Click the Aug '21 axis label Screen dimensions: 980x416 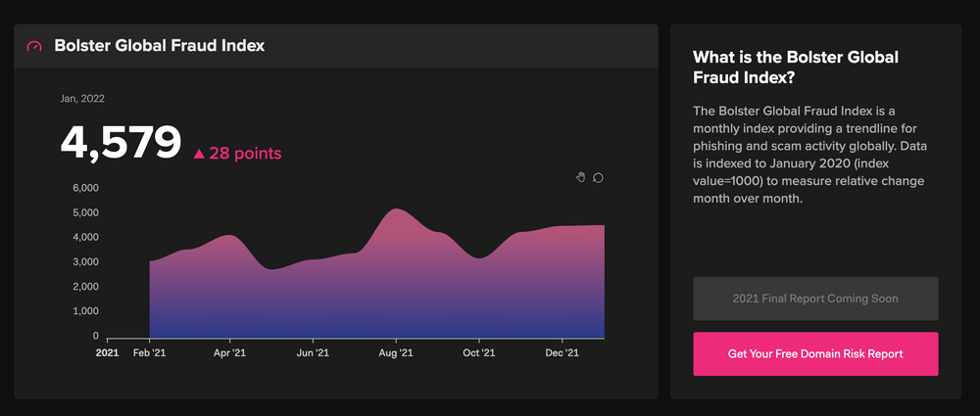[x=396, y=353]
